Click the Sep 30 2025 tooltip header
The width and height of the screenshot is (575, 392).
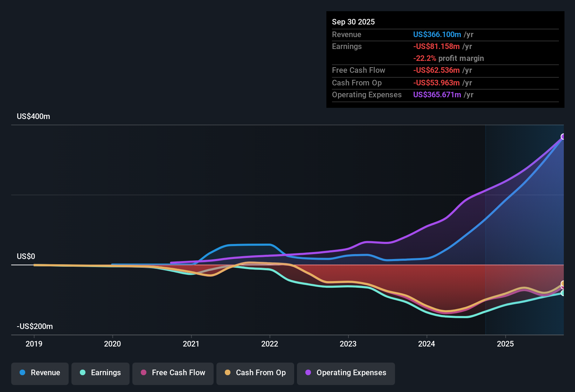click(x=353, y=22)
